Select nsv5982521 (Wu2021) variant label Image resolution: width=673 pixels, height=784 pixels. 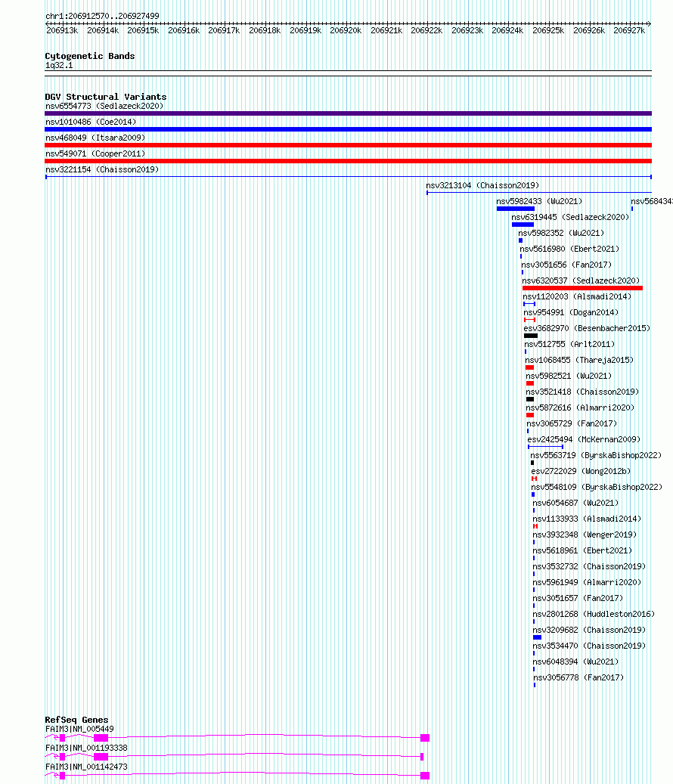(569, 376)
